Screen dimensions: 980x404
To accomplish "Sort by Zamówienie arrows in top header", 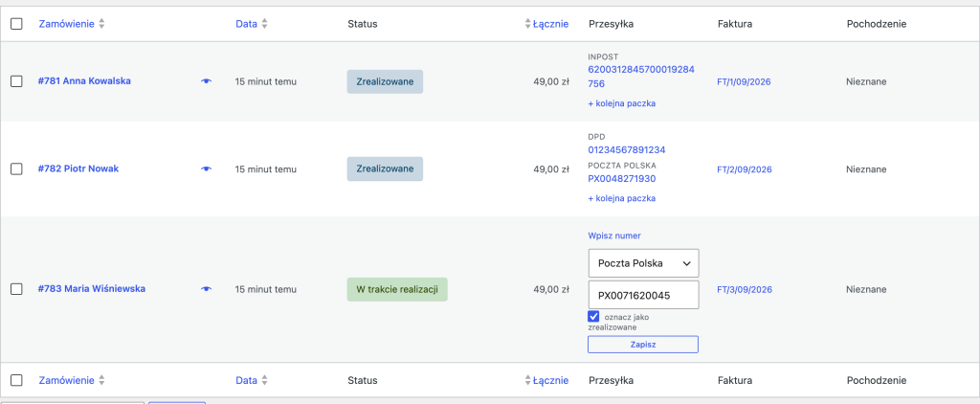I will [x=101, y=24].
